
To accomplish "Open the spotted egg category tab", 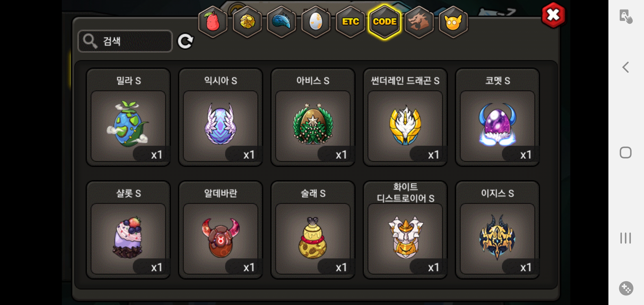I will click(x=316, y=22).
